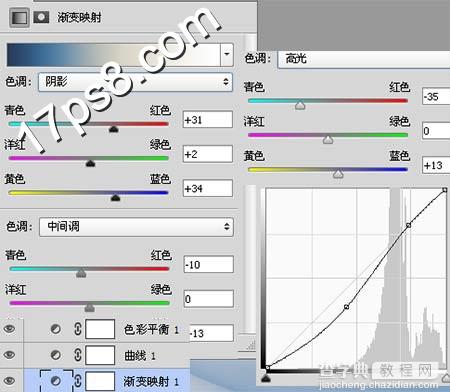The height and width of the screenshot is (392, 450).
Task: Hide the 曲线 1 layer
Action: (x=9, y=354)
